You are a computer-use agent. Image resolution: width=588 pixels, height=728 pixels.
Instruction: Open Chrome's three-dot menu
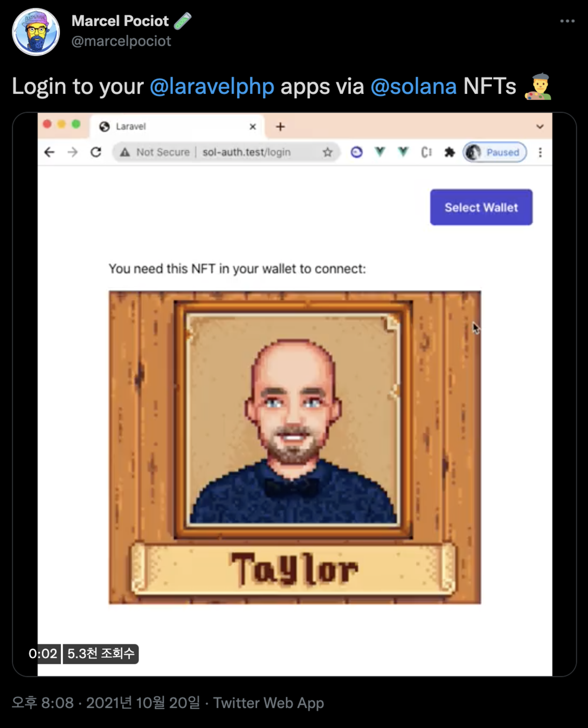[x=540, y=153]
